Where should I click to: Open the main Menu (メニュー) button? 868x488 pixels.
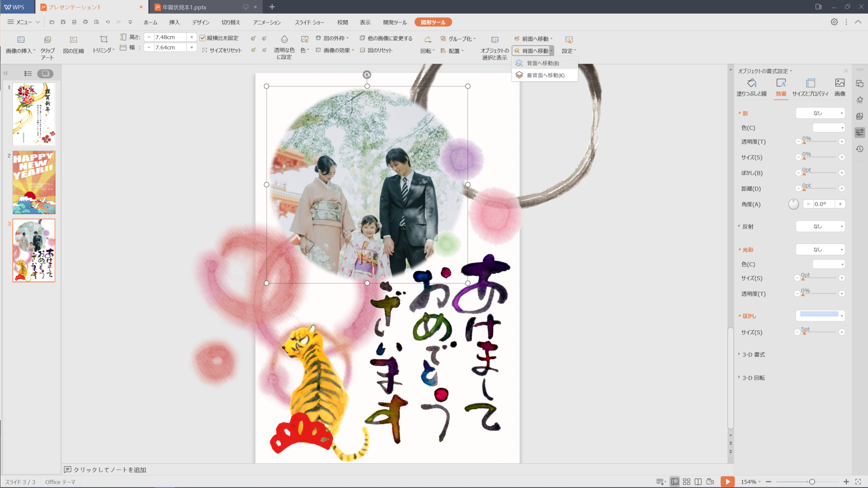[x=24, y=22]
